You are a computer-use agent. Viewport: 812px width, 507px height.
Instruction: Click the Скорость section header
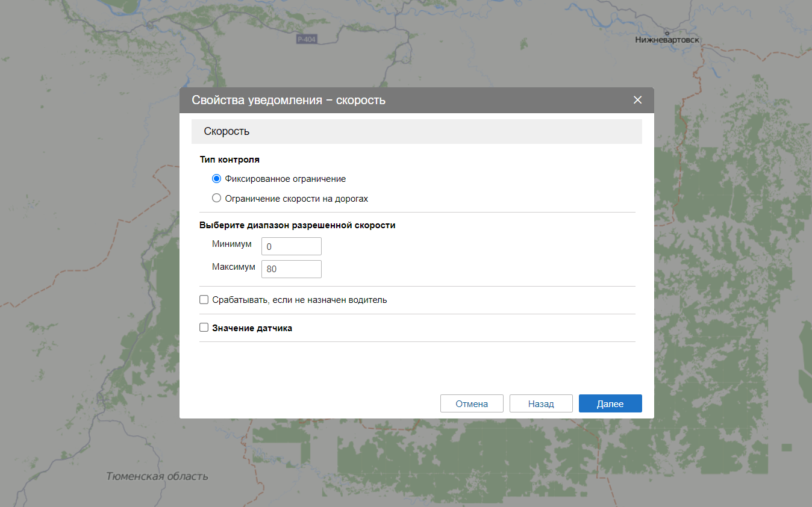click(x=226, y=131)
